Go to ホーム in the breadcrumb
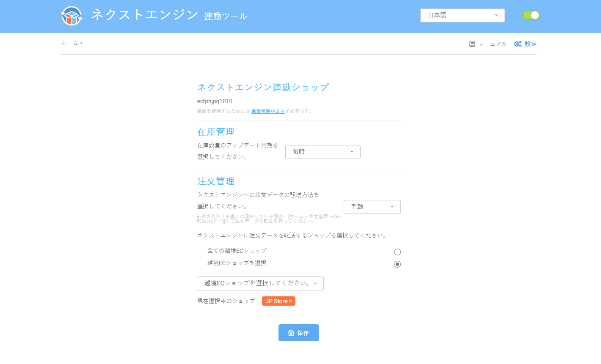601x364 pixels. 70,43
